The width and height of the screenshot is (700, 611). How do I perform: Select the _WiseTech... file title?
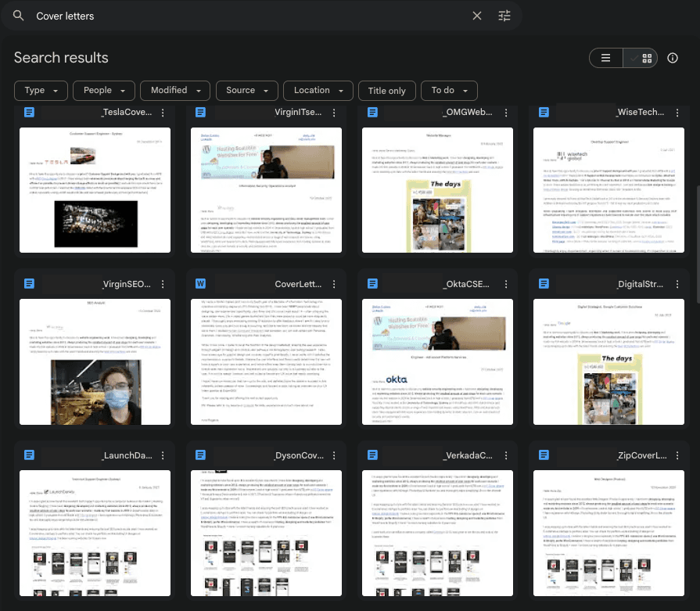641,112
